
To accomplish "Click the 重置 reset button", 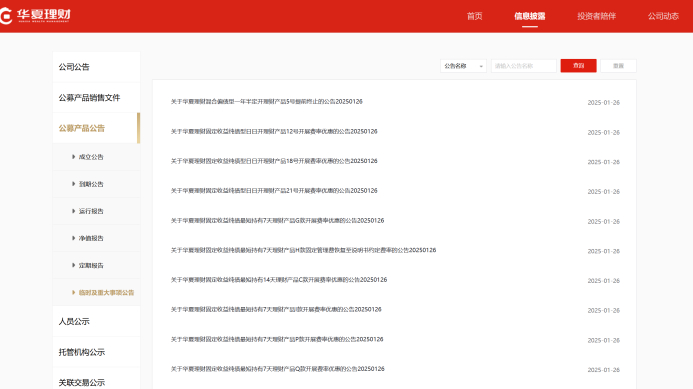I will pos(618,66).
